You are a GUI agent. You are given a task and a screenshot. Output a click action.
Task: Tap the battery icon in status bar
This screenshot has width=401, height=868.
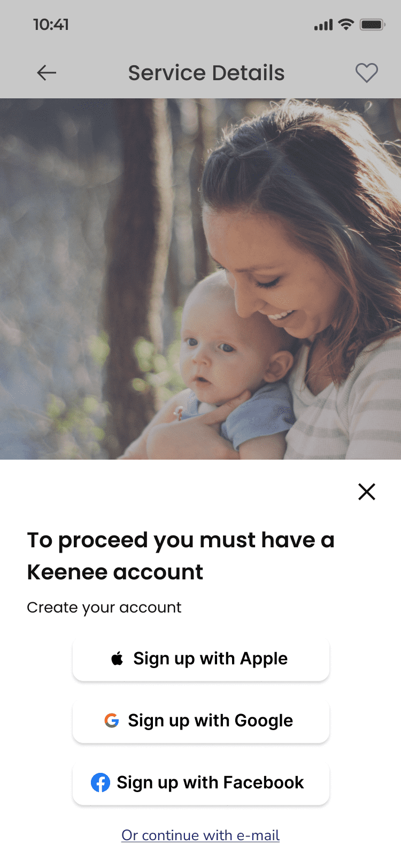(x=373, y=25)
